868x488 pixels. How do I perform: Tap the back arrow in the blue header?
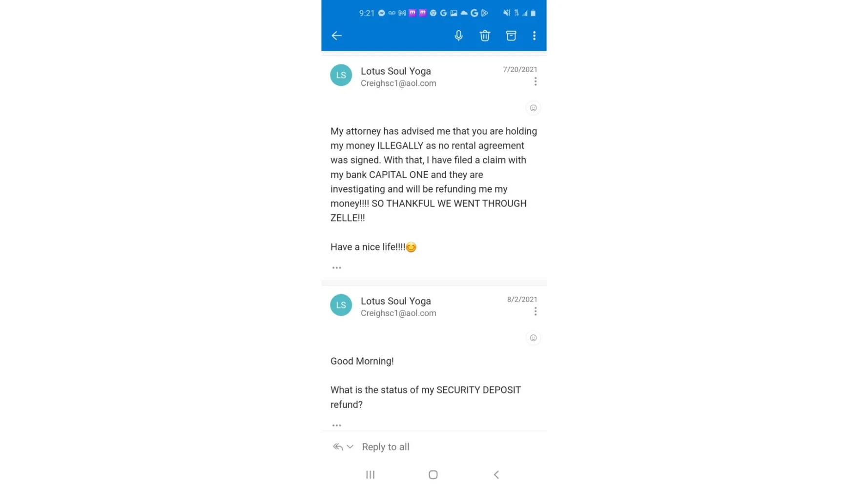336,36
